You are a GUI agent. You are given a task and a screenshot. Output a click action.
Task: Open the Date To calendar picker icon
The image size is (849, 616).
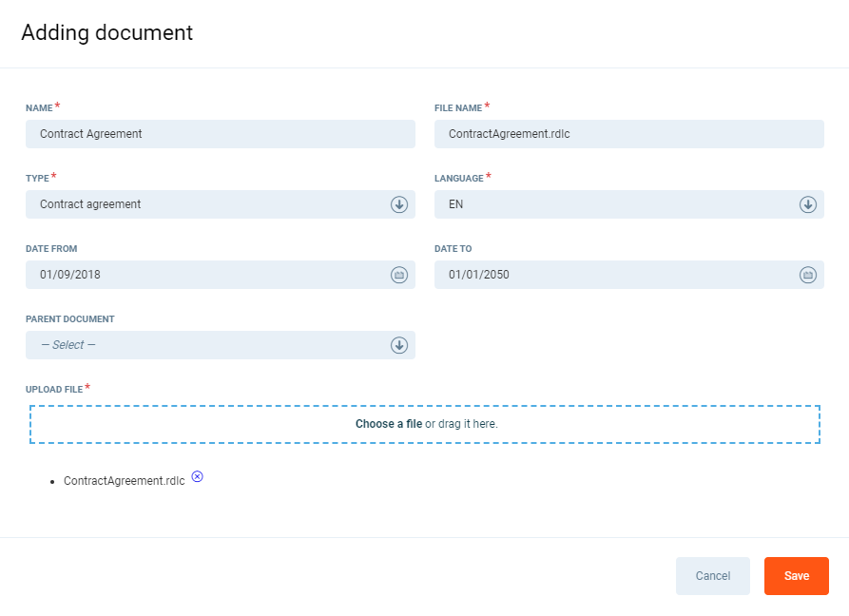click(x=807, y=275)
